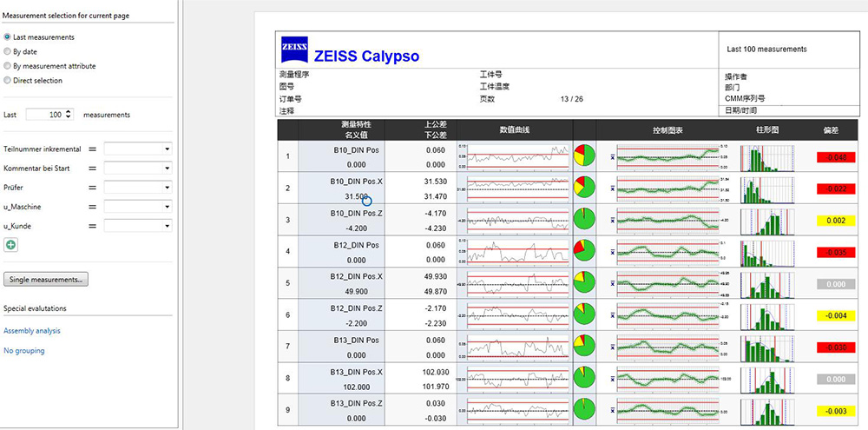Open the u_Maschine dropdown
This screenshot has width=868, height=430.
click(138, 207)
